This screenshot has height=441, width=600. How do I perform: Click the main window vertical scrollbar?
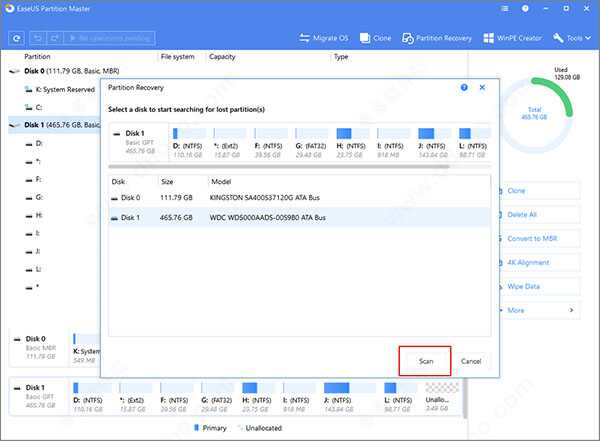[465, 398]
